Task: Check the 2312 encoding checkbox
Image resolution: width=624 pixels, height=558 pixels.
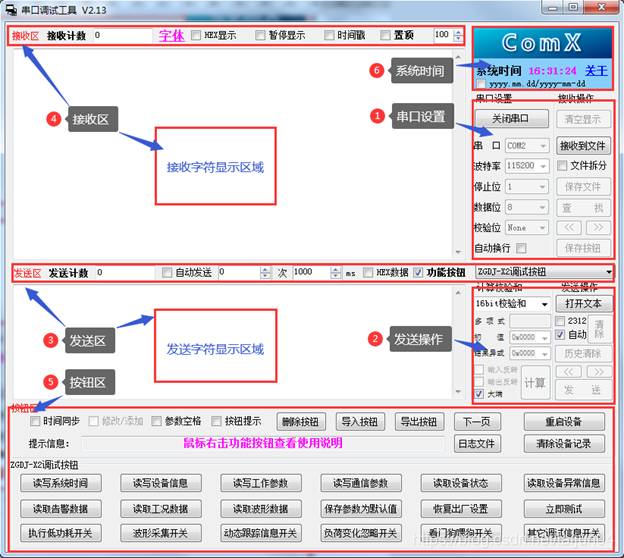Action: tap(560, 321)
